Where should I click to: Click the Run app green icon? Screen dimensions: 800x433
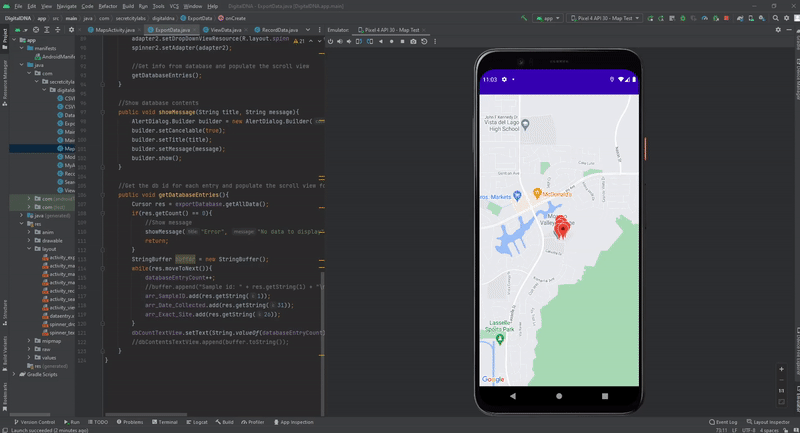coord(650,18)
